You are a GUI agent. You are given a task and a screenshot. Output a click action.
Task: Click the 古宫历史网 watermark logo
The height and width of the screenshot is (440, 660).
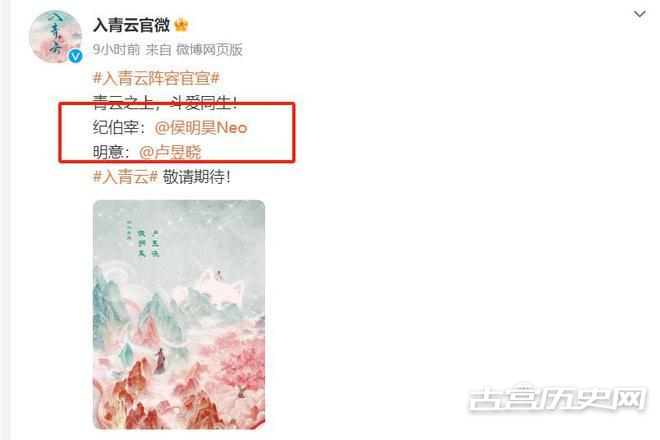[x=557, y=397]
